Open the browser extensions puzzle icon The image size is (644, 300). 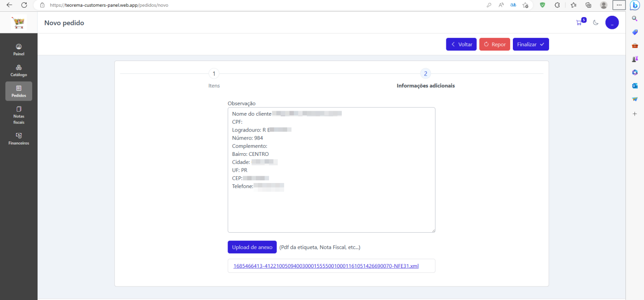[557, 5]
